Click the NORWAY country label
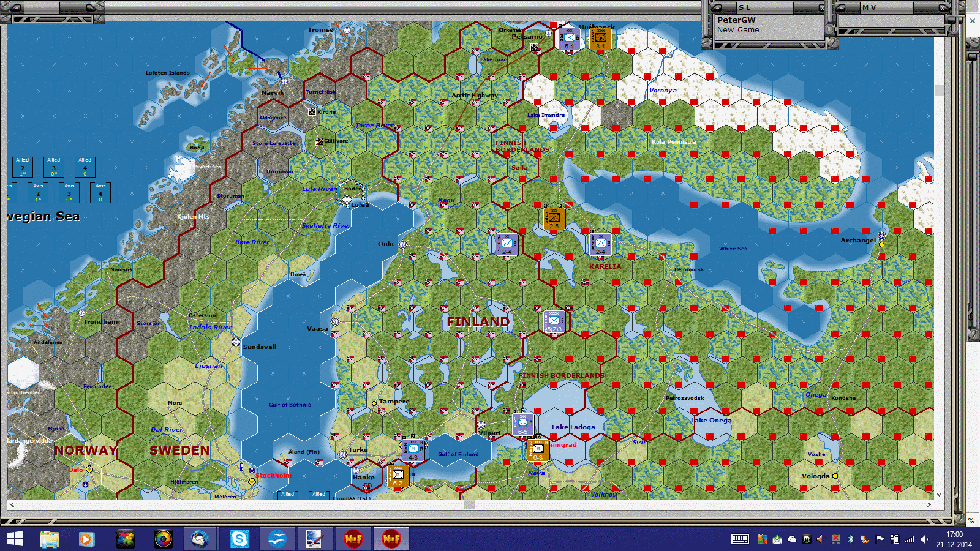Image resolution: width=980 pixels, height=551 pixels. 86,450
